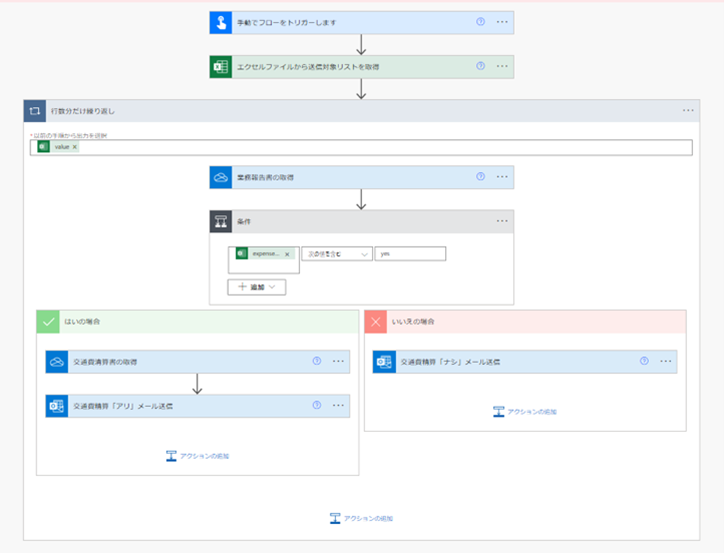
Task: Remove the value token from the loop input
Action: coord(75,147)
